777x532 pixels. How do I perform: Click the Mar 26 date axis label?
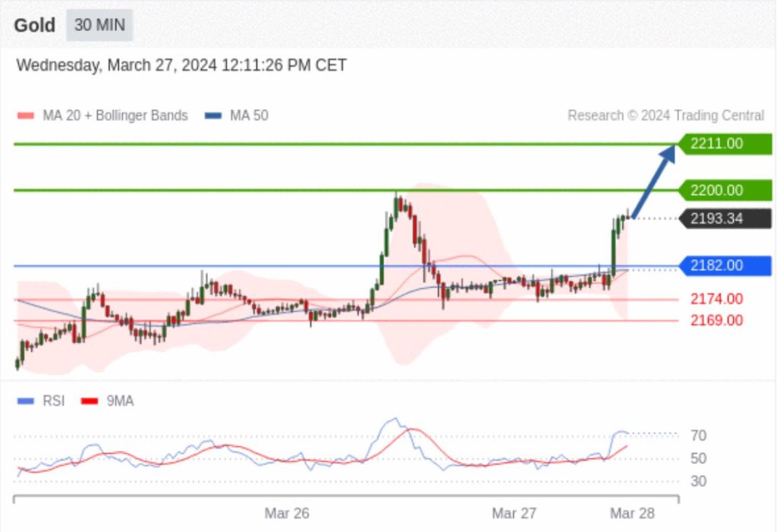pyautogui.click(x=287, y=513)
